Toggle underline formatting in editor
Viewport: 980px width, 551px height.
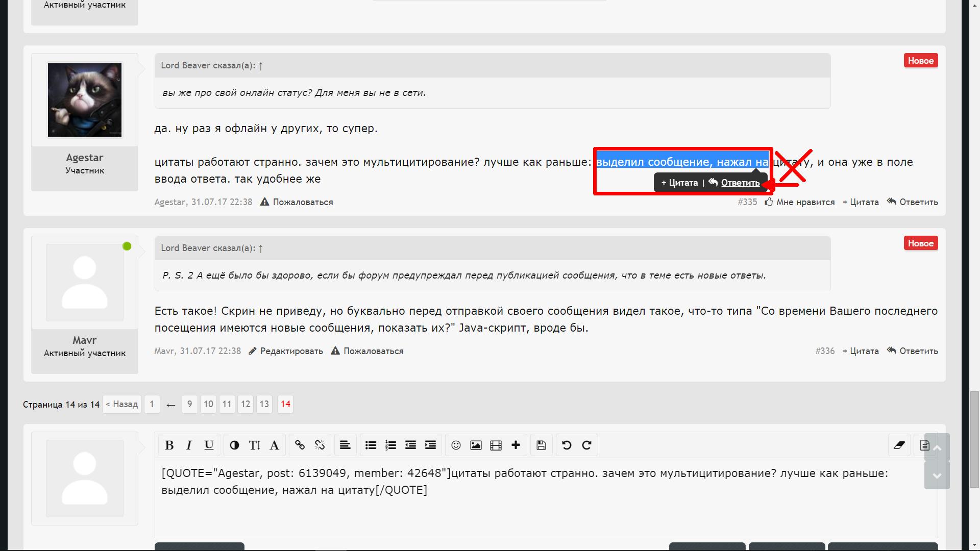pyautogui.click(x=209, y=445)
